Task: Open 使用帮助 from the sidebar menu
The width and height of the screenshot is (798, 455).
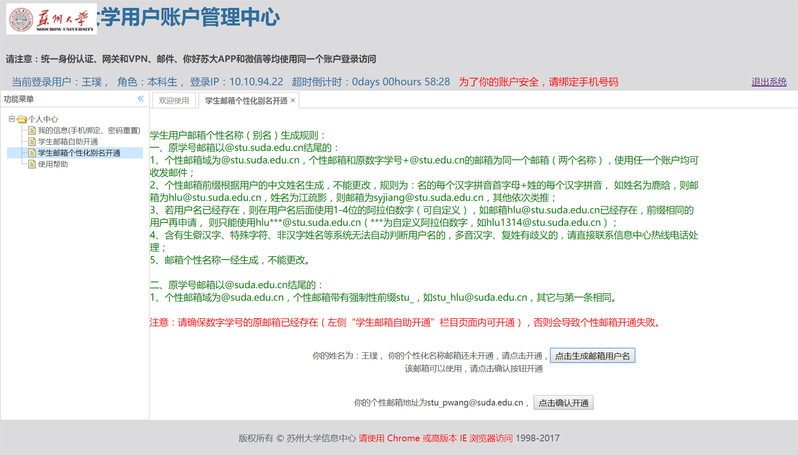Action: point(54,164)
